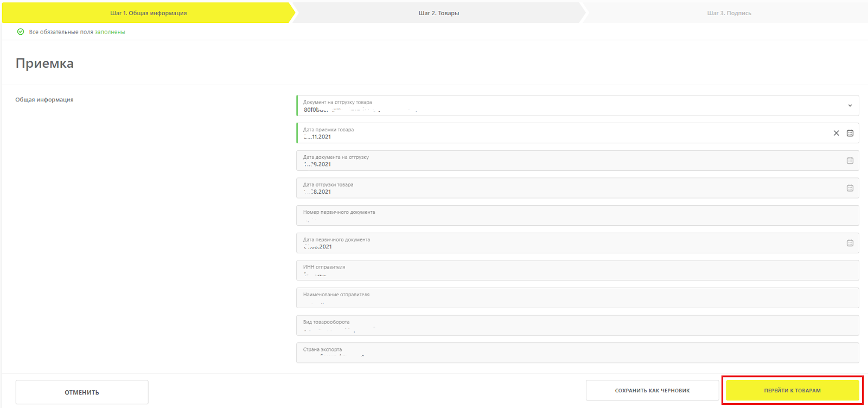This screenshot has width=868, height=408.
Task: Click the Дата документа на отгрузку field value
Action: click(x=317, y=164)
